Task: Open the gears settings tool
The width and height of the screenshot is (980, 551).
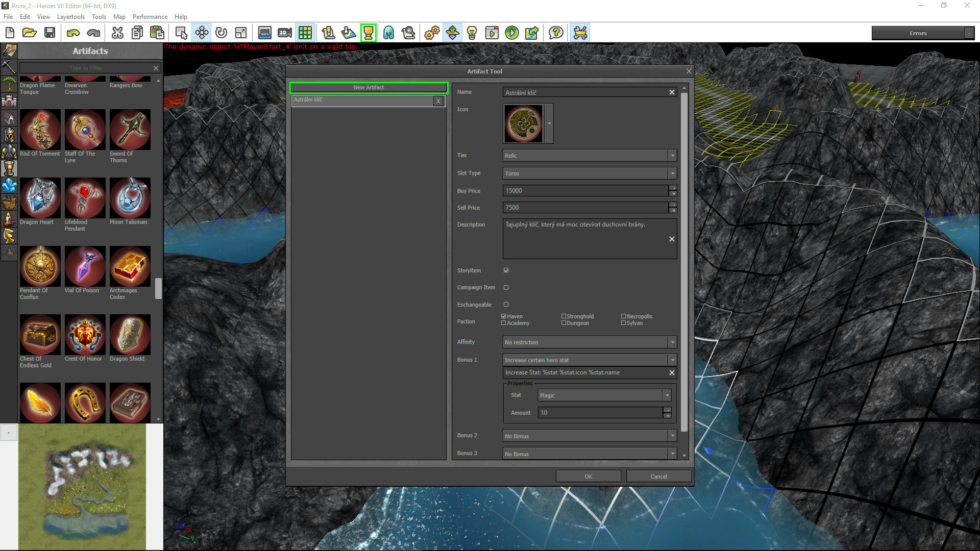Action: tap(432, 33)
